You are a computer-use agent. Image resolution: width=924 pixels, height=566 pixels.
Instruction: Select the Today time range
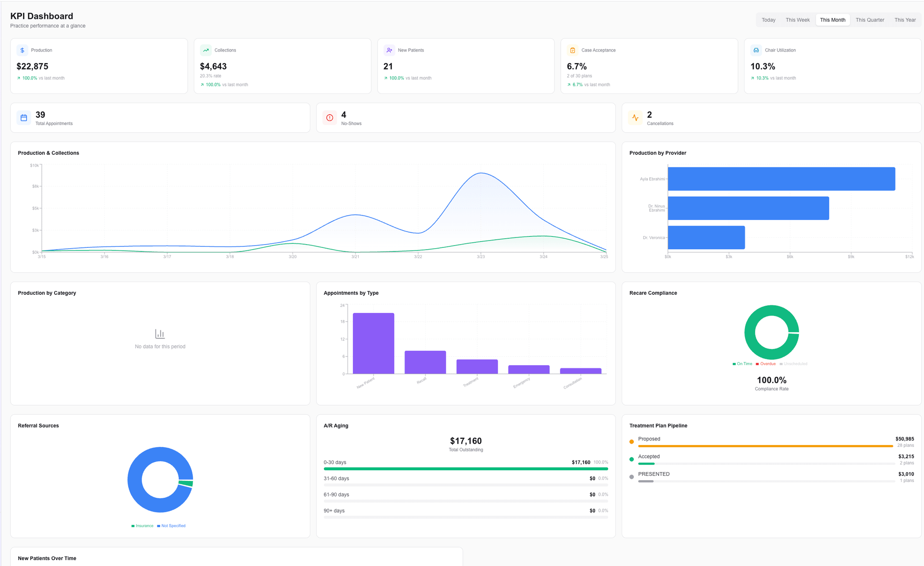[x=768, y=20]
